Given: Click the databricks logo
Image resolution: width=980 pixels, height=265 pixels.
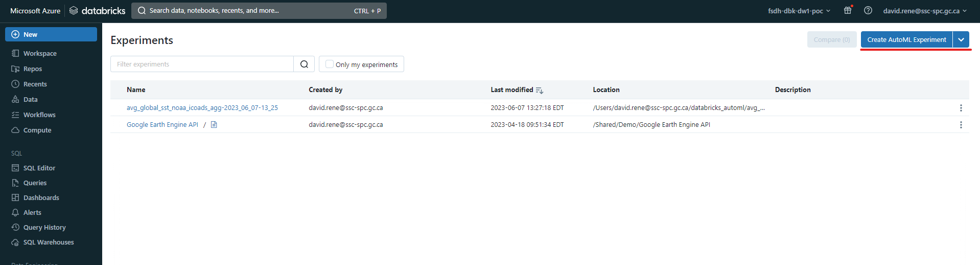Looking at the screenshot, I should 98,11.
